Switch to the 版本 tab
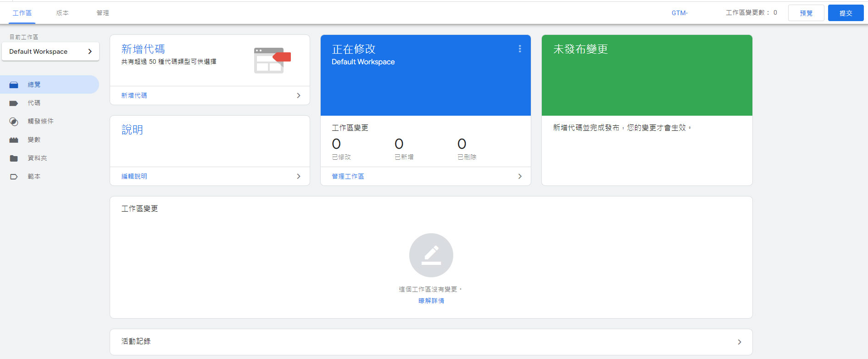868x359 pixels. [62, 13]
